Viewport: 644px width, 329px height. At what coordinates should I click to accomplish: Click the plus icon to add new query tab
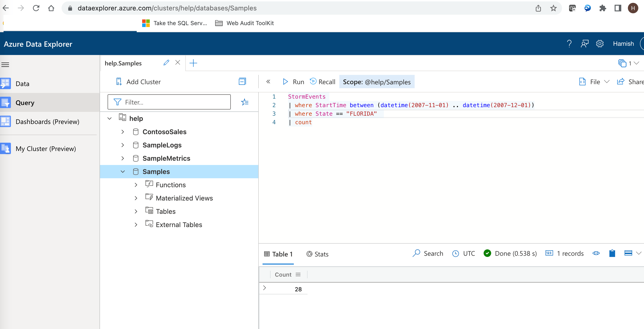click(193, 63)
